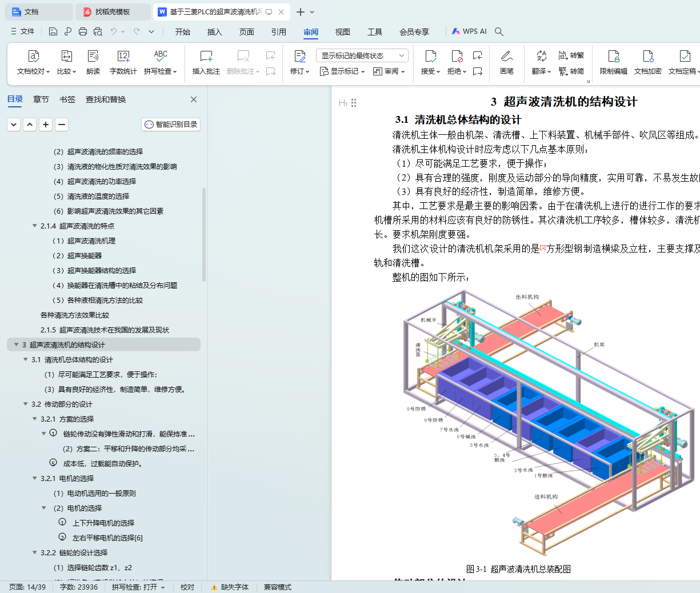The height and width of the screenshot is (593, 700).
Task: Click the 超声波清洗机总装配图 figure image
Action: pos(550,423)
